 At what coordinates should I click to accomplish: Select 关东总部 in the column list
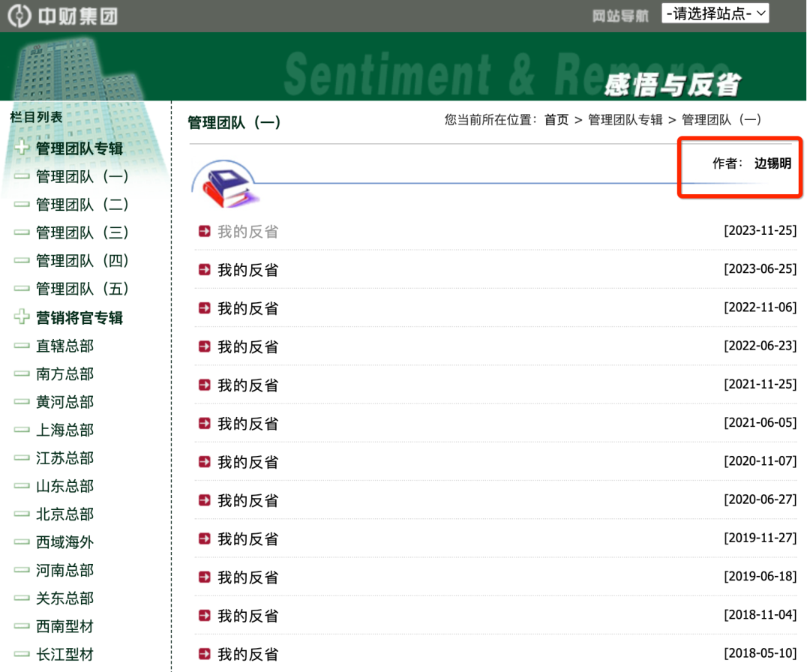(64, 598)
